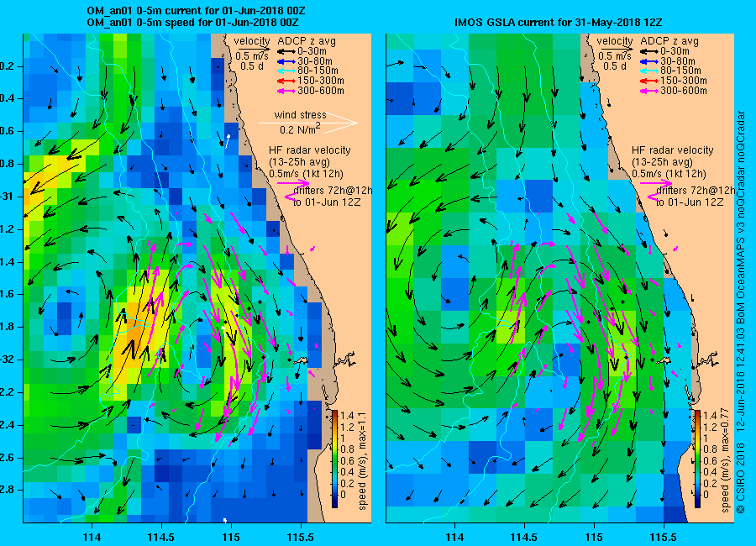Click the 'velocity' label on right map
This screenshot has height=546, width=756.
[615, 41]
